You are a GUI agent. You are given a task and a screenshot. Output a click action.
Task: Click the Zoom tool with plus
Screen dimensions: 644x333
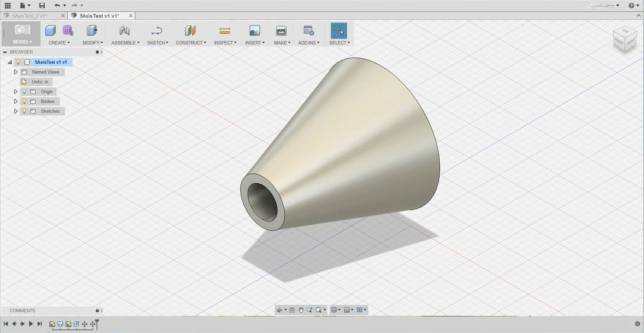tap(309, 310)
